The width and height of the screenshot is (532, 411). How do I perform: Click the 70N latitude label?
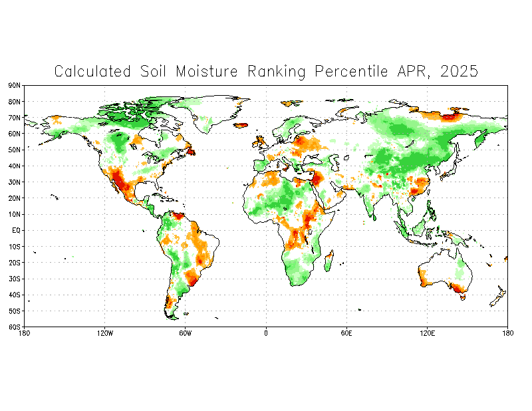(x=15, y=118)
